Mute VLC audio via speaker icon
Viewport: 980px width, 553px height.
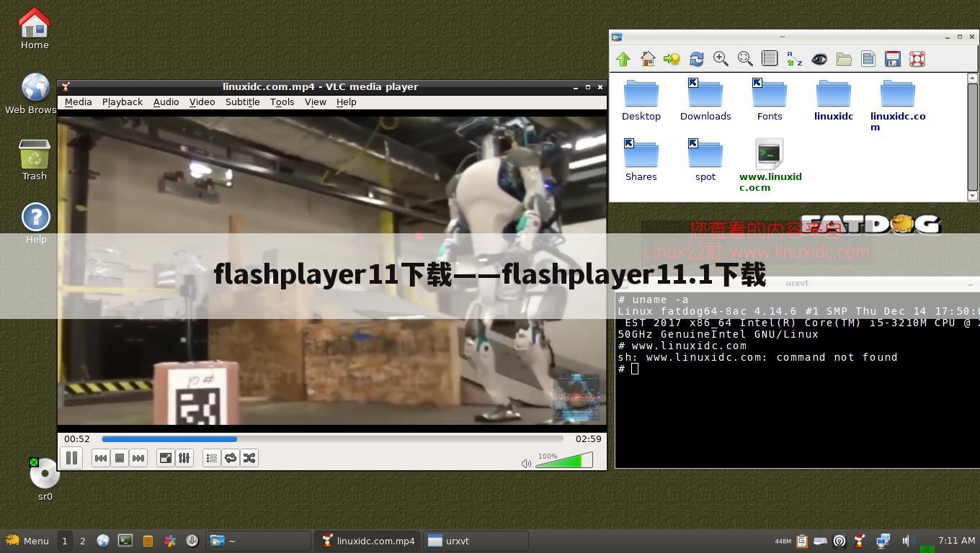pos(526,463)
